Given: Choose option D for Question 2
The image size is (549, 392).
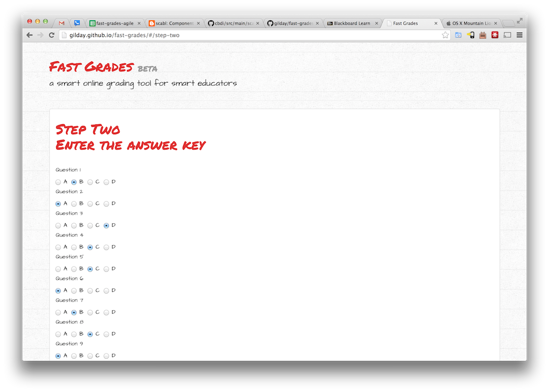Looking at the screenshot, I should tap(106, 204).
